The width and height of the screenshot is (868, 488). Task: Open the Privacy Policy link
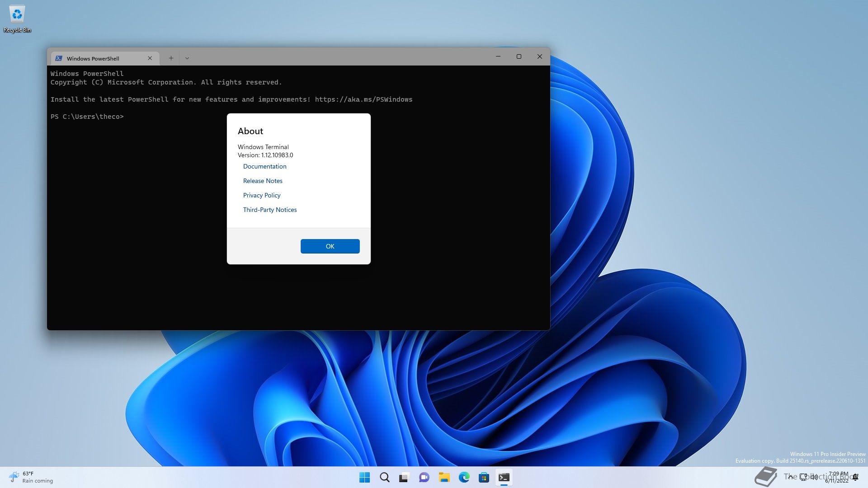tap(262, 195)
